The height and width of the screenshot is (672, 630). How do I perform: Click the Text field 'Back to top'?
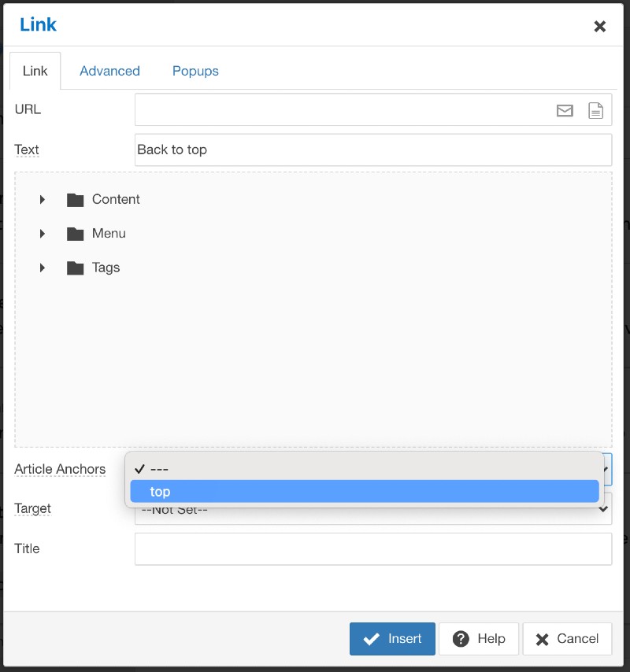click(373, 150)
